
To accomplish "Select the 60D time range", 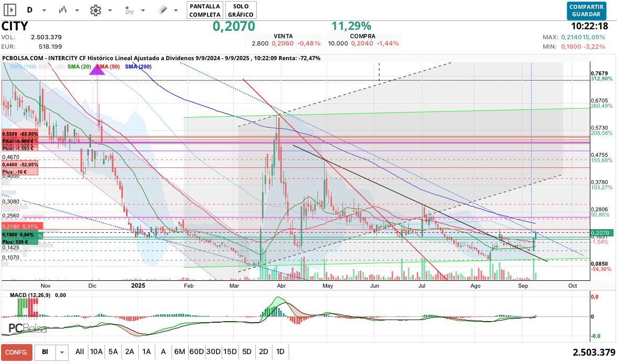I will [x=197, y=352].
